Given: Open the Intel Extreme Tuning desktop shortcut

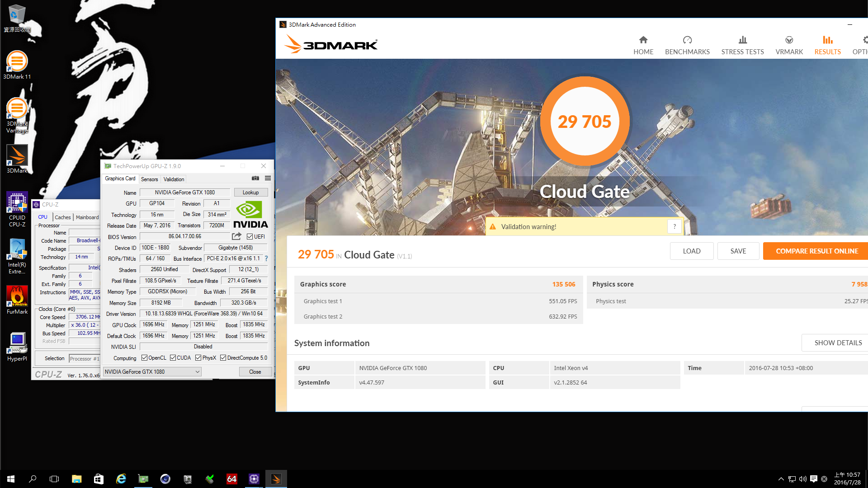Looking at the screenshot, I should click(17, 256).
